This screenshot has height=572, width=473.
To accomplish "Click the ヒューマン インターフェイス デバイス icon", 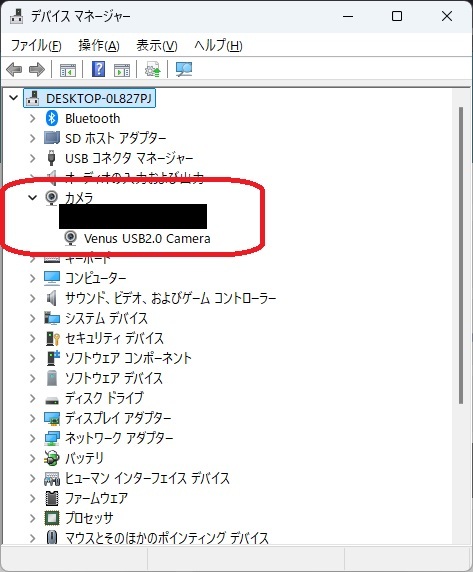I will (52, 478).
